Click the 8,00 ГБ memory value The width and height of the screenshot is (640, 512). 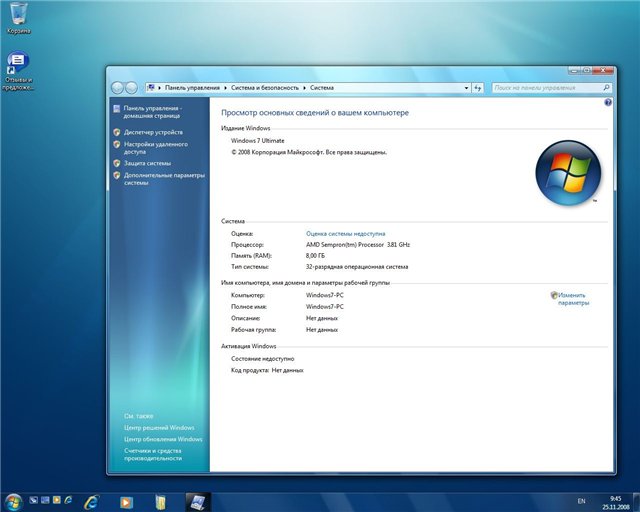click(x=316, y=256)
